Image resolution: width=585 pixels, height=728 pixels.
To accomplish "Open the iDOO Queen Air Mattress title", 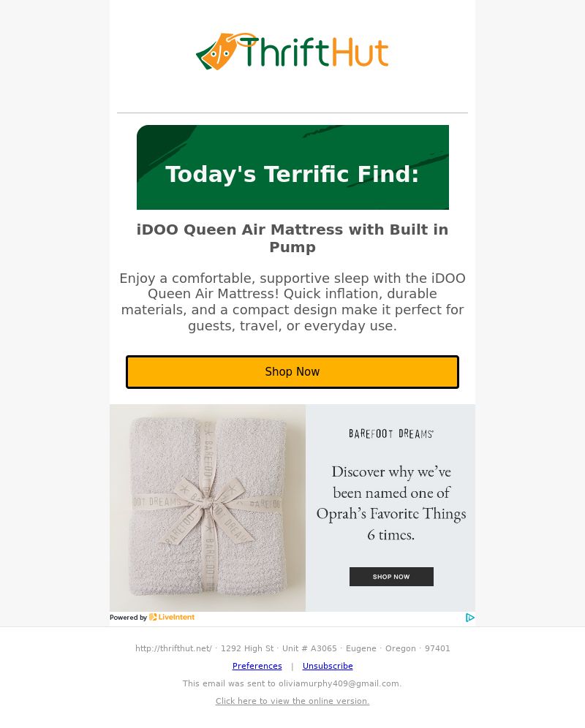I will pyautogui.click(x=292, y=238).
